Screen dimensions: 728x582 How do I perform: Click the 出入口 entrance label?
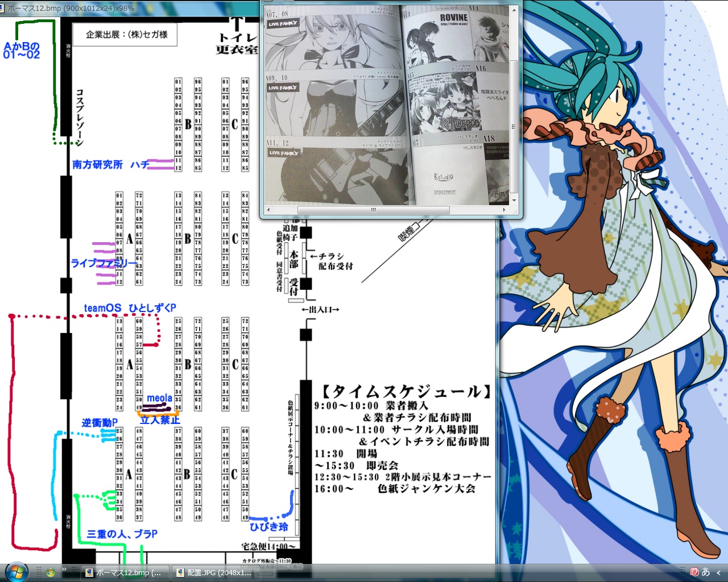pos(320,310)
